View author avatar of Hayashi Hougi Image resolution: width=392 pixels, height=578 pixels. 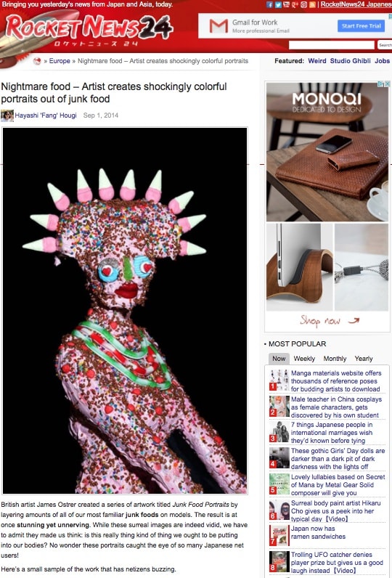pos(7,115)
